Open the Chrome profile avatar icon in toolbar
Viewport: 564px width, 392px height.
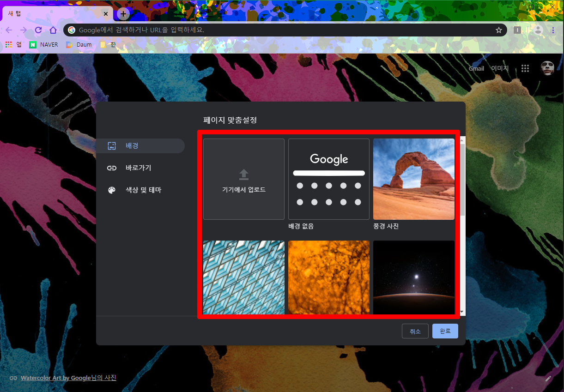coord(538,30)
